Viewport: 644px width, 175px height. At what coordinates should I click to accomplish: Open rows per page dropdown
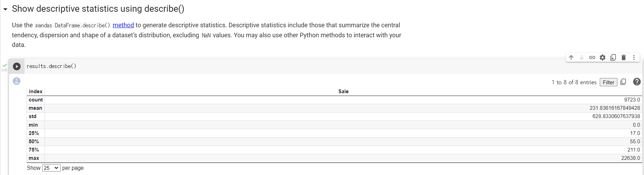tap(51, 168)
